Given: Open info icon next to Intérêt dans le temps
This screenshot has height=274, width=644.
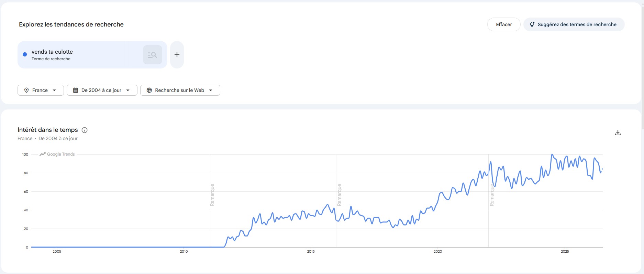Looking at the screenshot, I should point(85,130).
